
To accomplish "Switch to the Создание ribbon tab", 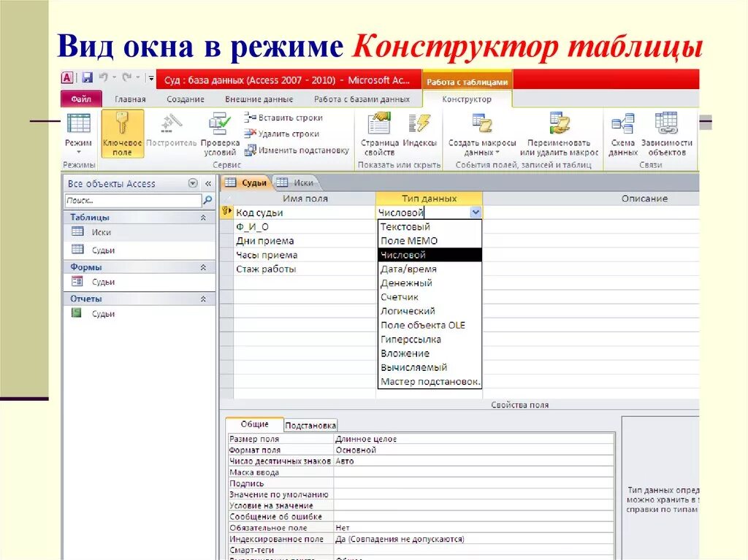I will [185, 99].
